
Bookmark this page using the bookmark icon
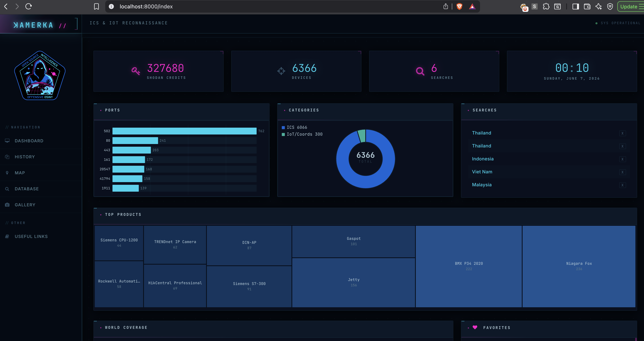pyautogui.click(x=96, y=6)
